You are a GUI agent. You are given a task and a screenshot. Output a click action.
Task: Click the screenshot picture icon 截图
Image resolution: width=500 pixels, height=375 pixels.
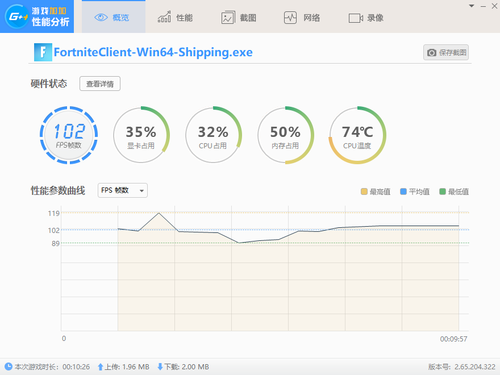pyautogui.click(x=228, y=18)
